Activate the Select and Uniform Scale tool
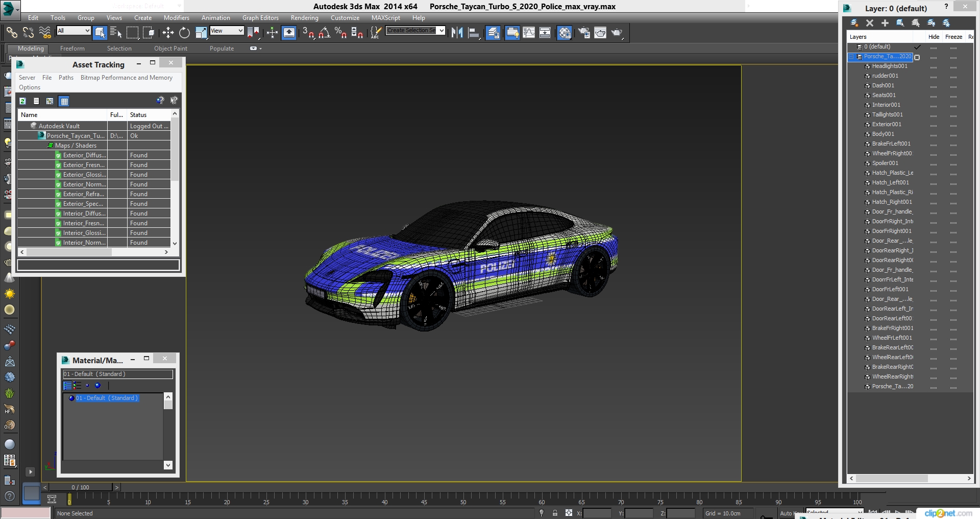The height and width of the screenshot is (519, 980). click(x=201, y=33)
